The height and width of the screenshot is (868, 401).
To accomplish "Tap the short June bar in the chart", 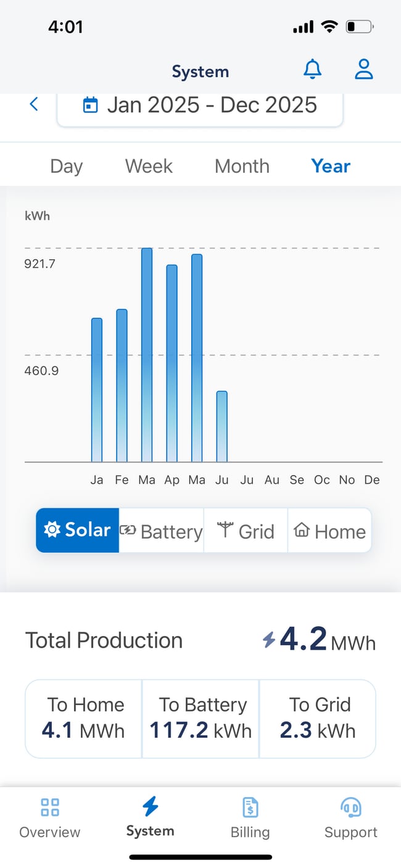I will tap(221, 426).
